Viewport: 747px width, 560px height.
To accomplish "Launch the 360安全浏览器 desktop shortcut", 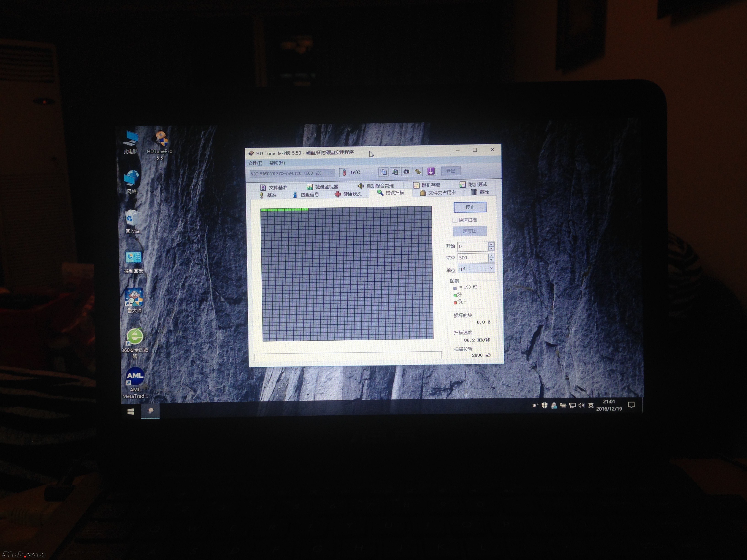I will coord(135,343).
